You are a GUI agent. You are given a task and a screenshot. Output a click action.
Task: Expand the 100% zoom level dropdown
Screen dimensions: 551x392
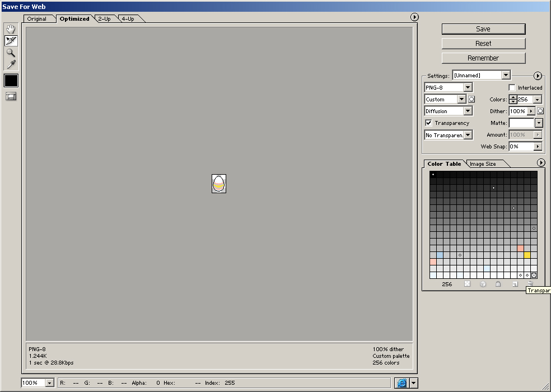click(49, 383)
